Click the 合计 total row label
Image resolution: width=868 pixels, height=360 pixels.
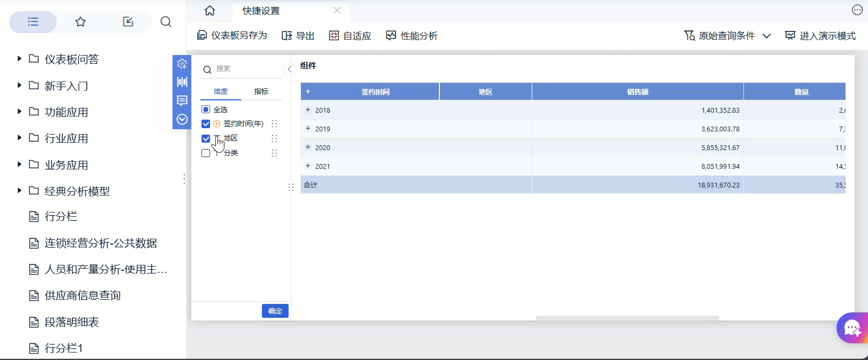311,185
